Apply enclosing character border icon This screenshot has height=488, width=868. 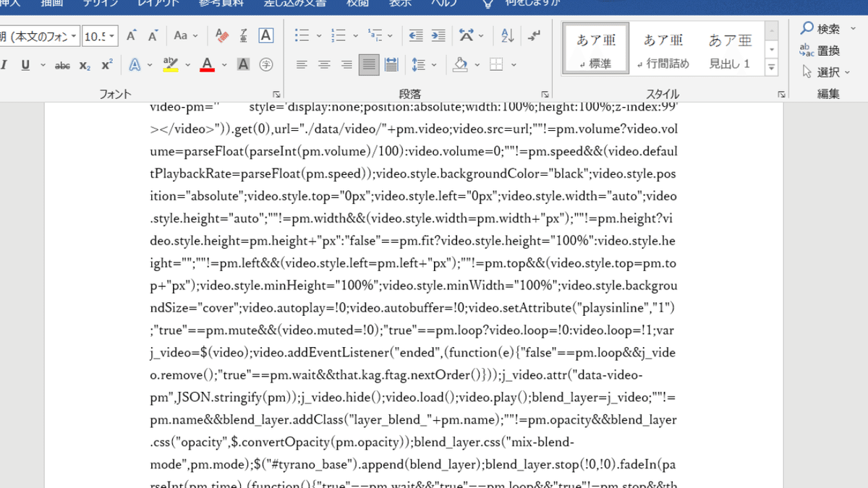coord(265,35)
